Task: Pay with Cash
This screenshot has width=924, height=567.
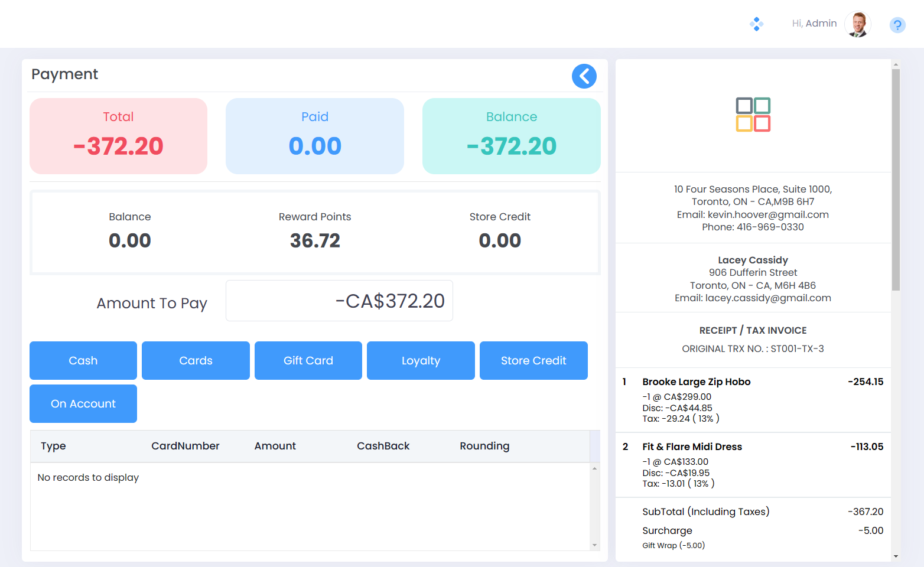Action: click(83, 360)
